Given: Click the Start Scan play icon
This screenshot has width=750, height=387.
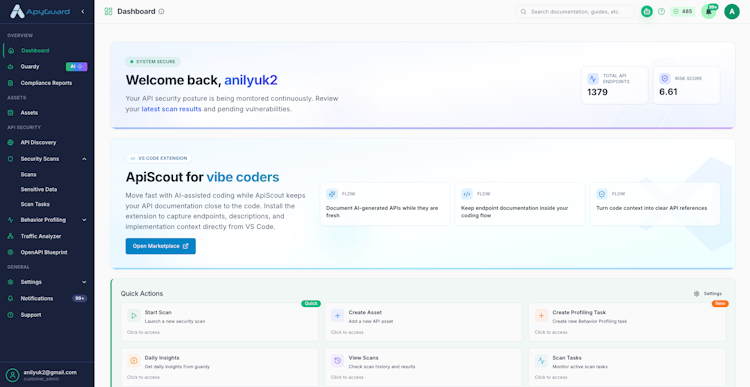Looking at the screenshot, I should click(134, 316).
